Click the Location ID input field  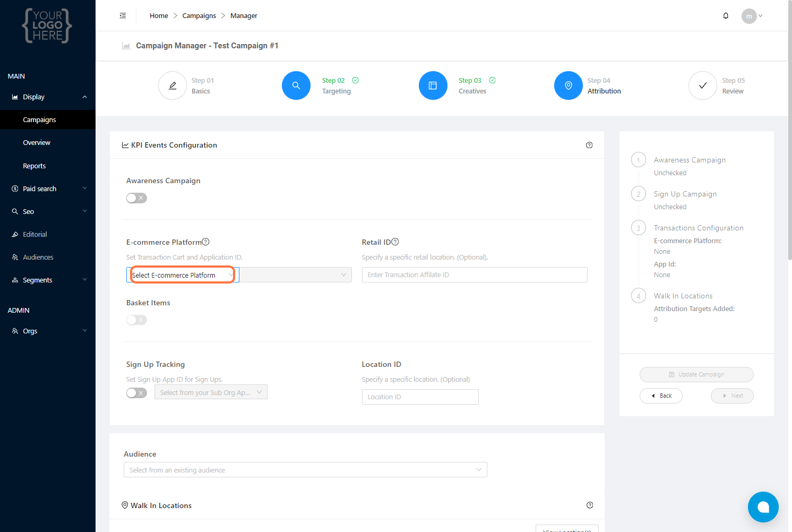(x=420, y=397)
